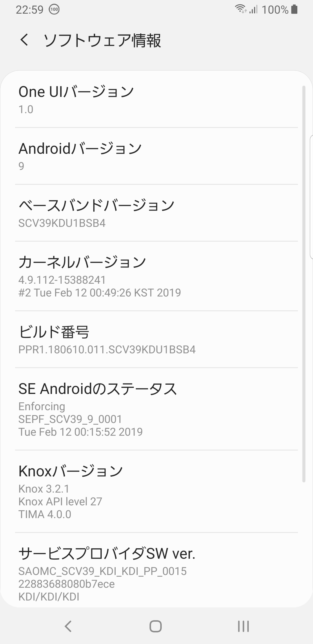Tap the Knoxバージョン item
The width and height of the screenshot is (313, 644).
coord(156,491)
